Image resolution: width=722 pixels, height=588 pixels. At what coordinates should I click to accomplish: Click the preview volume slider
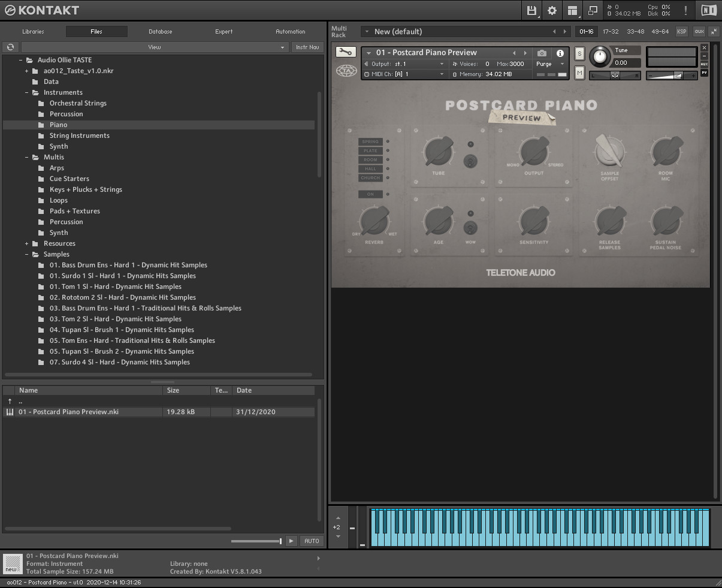(256, 541)
